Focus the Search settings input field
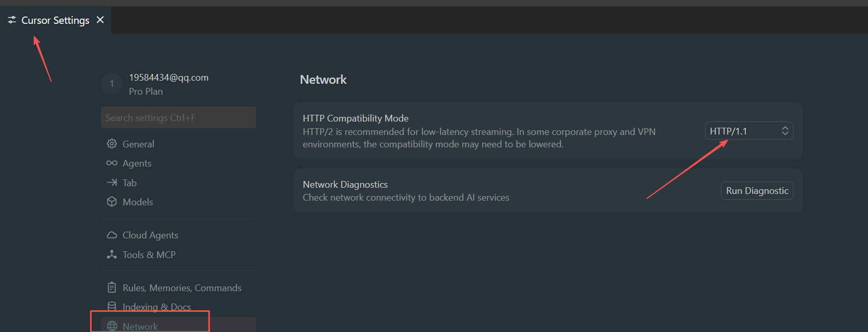Screen dimensions: 868x332 point(179,118)
